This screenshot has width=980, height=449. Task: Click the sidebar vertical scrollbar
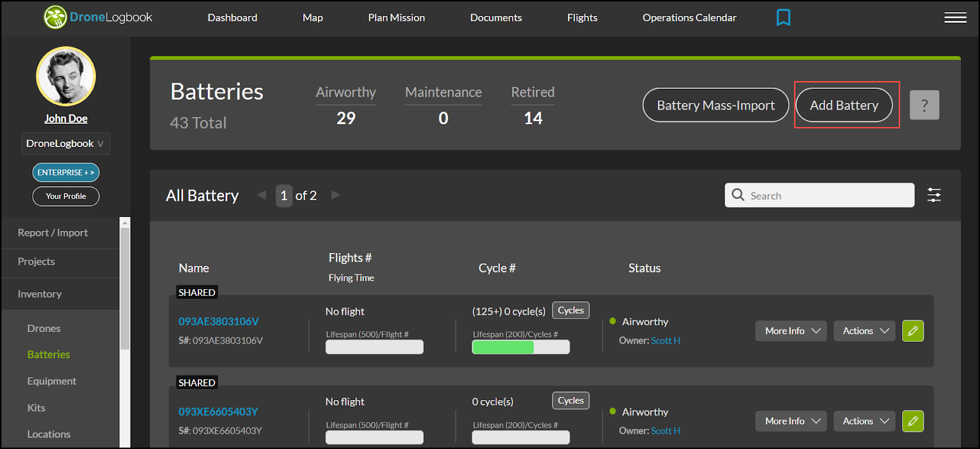coord(125,288)
